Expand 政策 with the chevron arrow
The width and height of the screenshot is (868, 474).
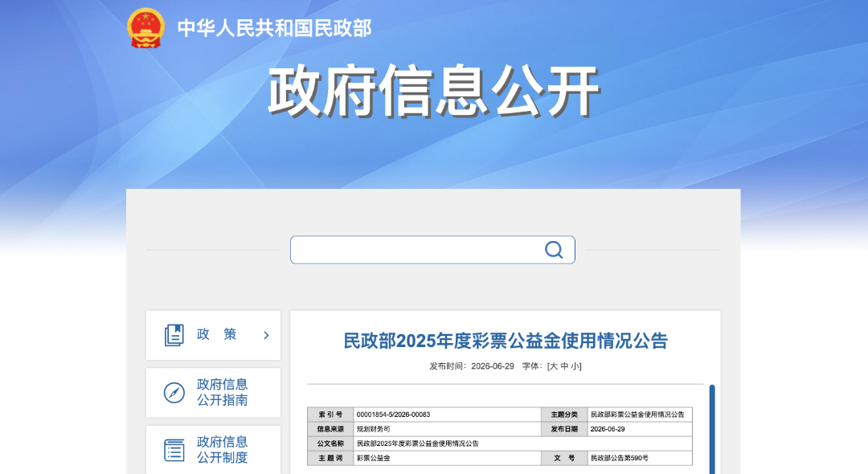[266, 335]
